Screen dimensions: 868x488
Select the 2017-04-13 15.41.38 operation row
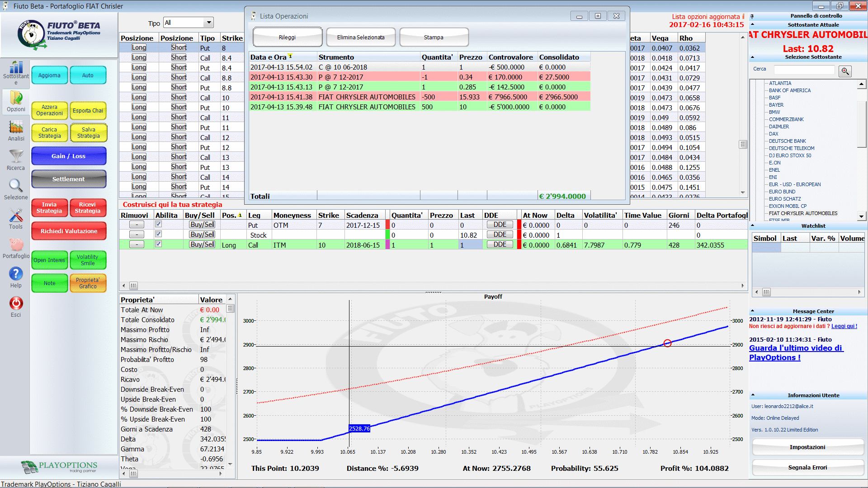(x=420, y=97)
